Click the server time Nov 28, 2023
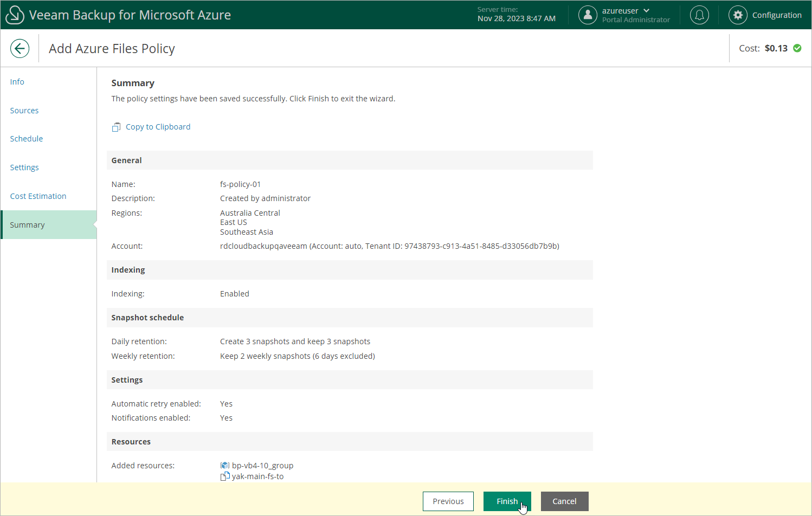 [517, 18]
